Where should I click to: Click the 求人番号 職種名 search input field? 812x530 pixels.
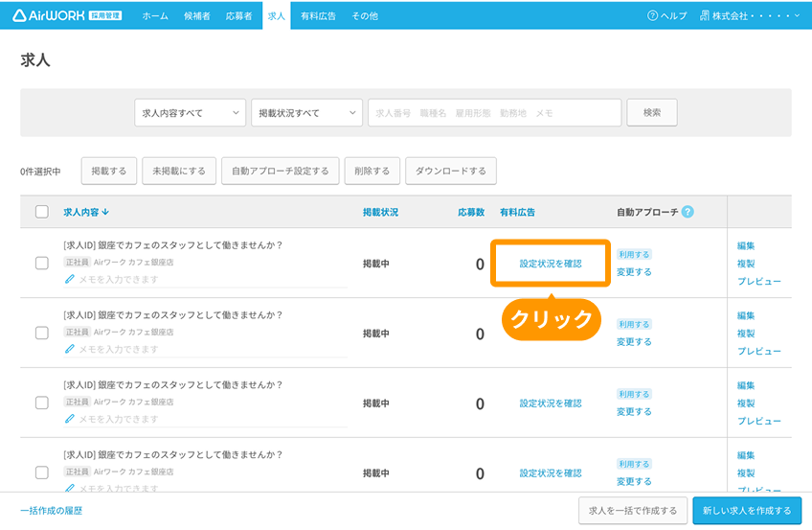pos(494,112)
